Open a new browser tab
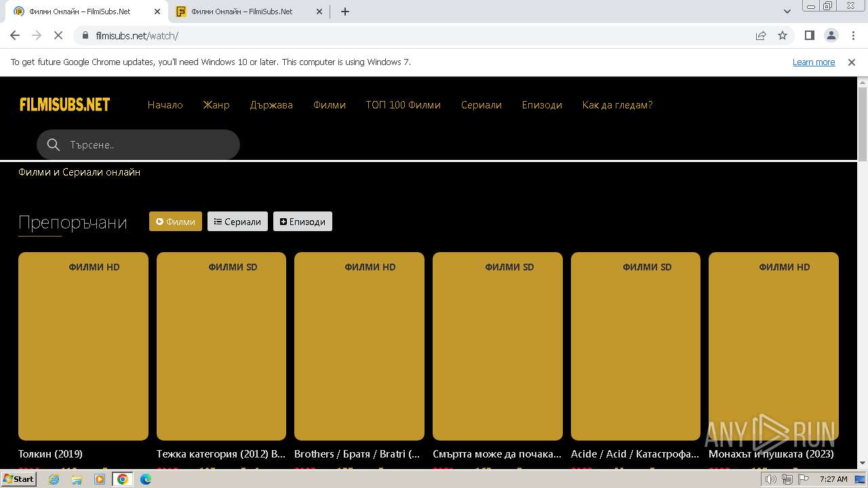Image resolution: width=868 pixels, height=488 pixels. 345,12
